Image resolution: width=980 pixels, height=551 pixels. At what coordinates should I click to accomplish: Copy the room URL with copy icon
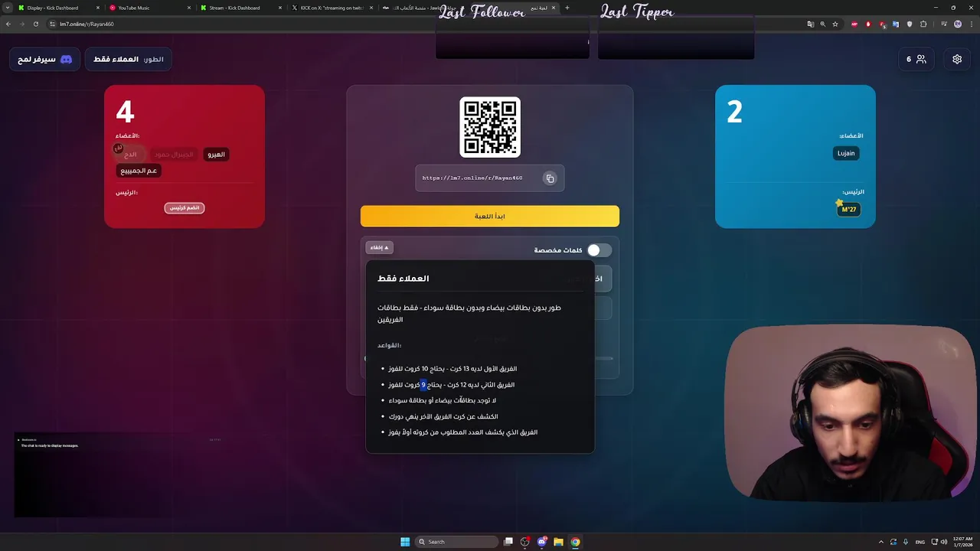pos(550,178)
